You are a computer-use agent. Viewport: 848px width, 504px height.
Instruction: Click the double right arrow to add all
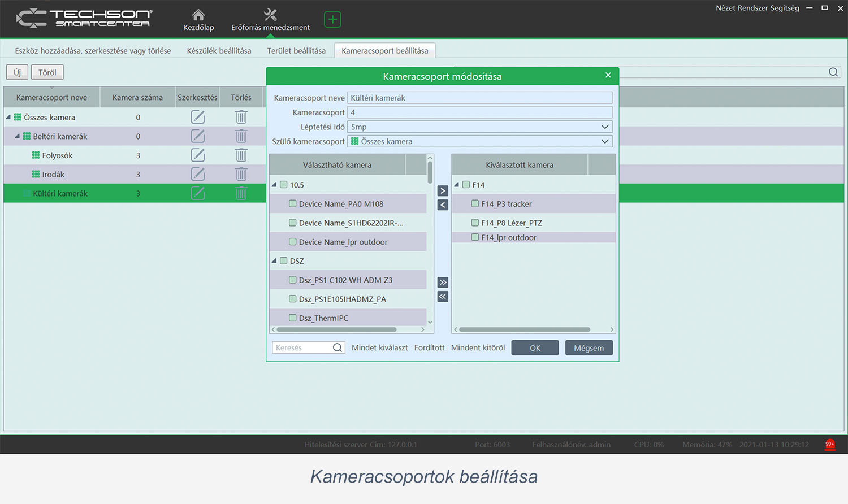pos(443,283)
